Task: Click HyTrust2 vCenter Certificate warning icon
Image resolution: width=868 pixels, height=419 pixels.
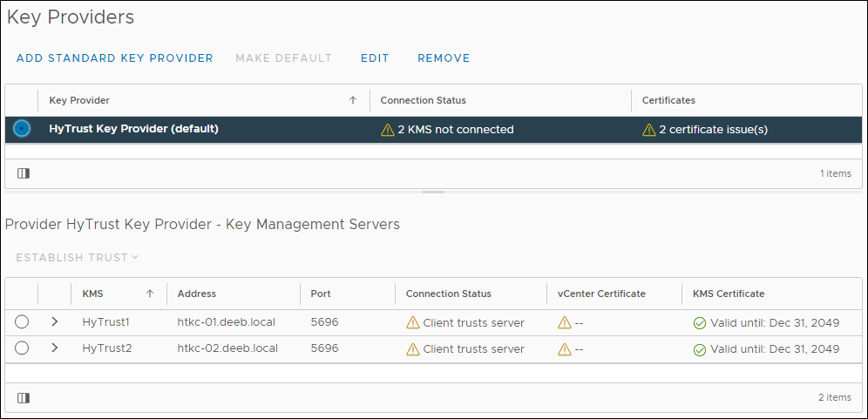Action: (565, 348)
